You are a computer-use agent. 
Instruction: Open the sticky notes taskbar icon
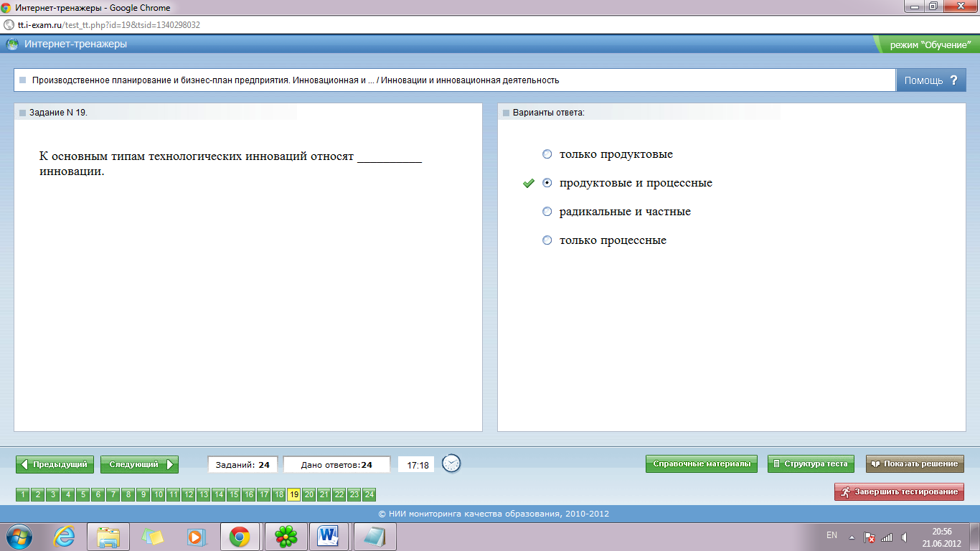point(153,536)
